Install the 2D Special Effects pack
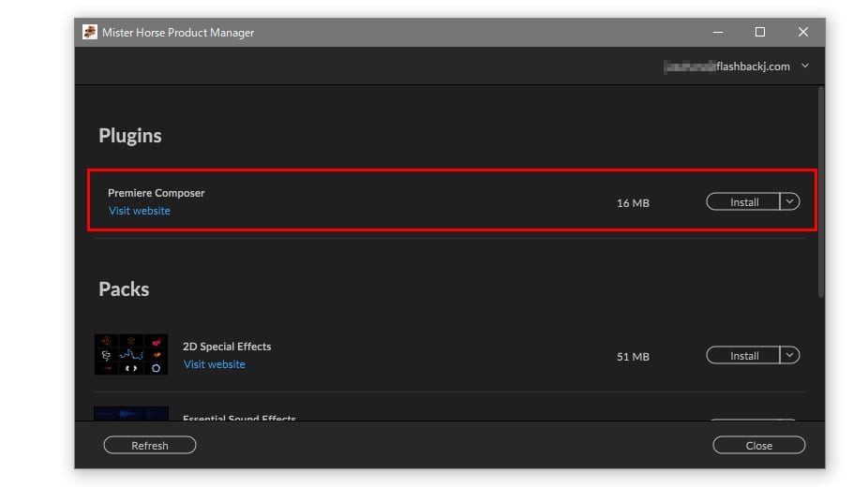 tap(743, 356)
